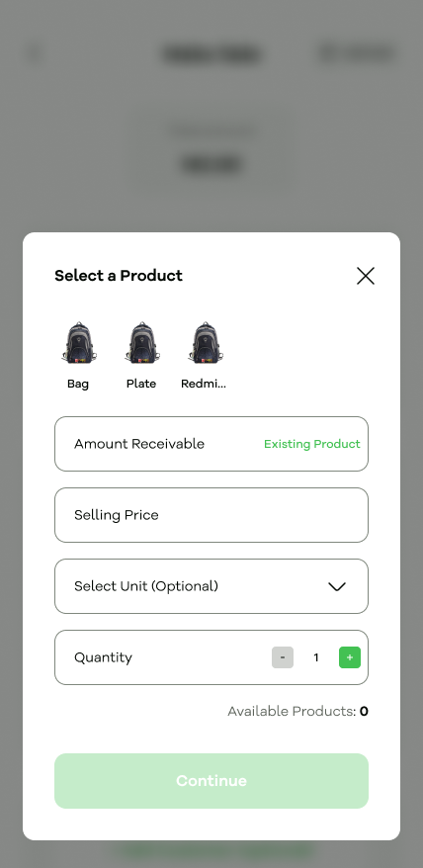Screen dimensions: 423x868
Task: Click the Existing Product green link
Action: coord(311,444)
